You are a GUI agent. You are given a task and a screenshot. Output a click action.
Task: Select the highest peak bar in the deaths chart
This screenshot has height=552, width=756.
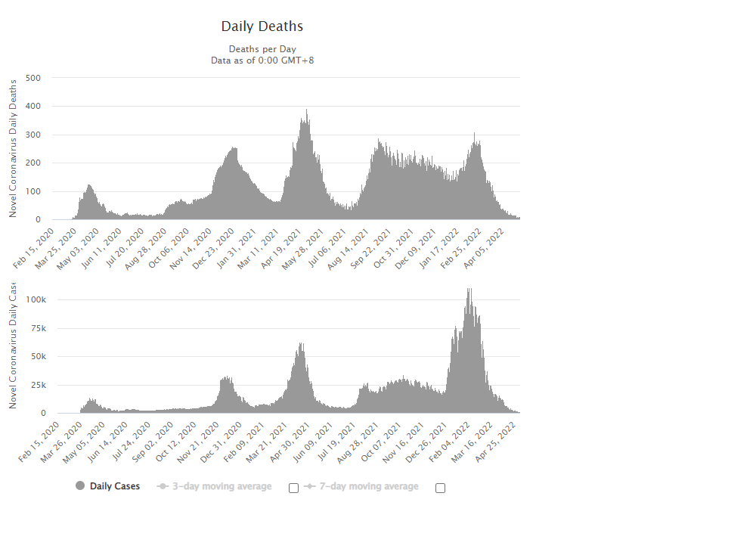click(306, 111)
